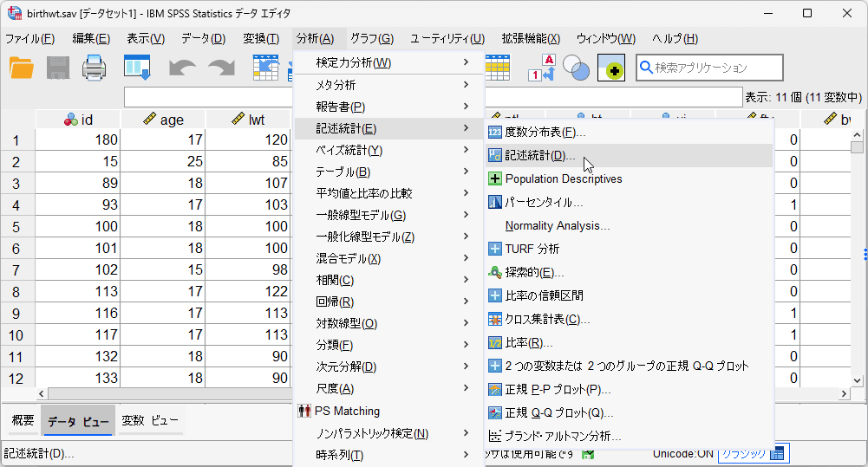Expand メタ分析 submenu arrow

pyautogui.click(x=467, y=85)
